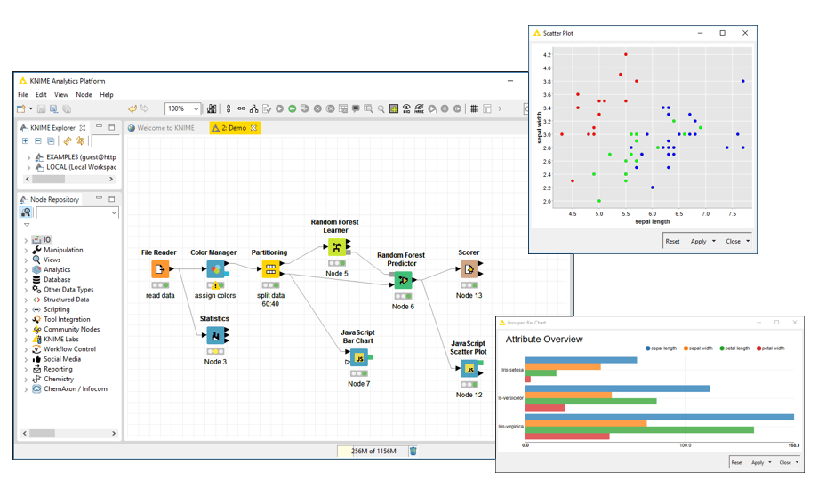The width and height of the screenshot is (818, 504).
Task: Toggle petal width series in chart legend
Action: tap(771, 348)
